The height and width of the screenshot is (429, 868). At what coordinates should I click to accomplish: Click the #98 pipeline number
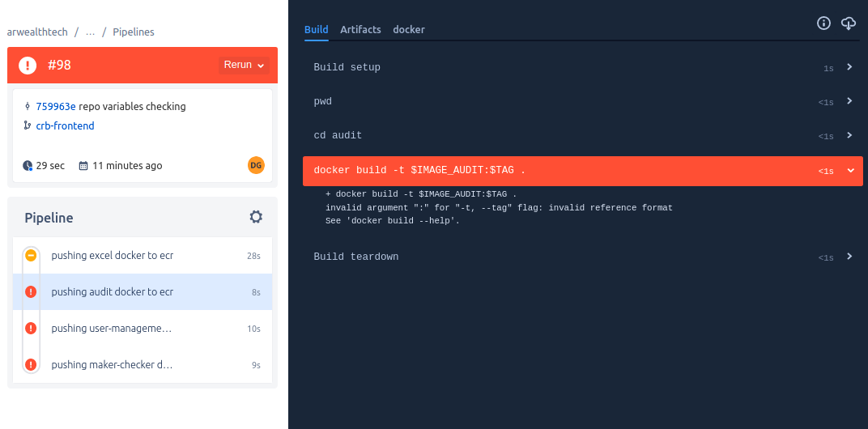pos(59,66)
